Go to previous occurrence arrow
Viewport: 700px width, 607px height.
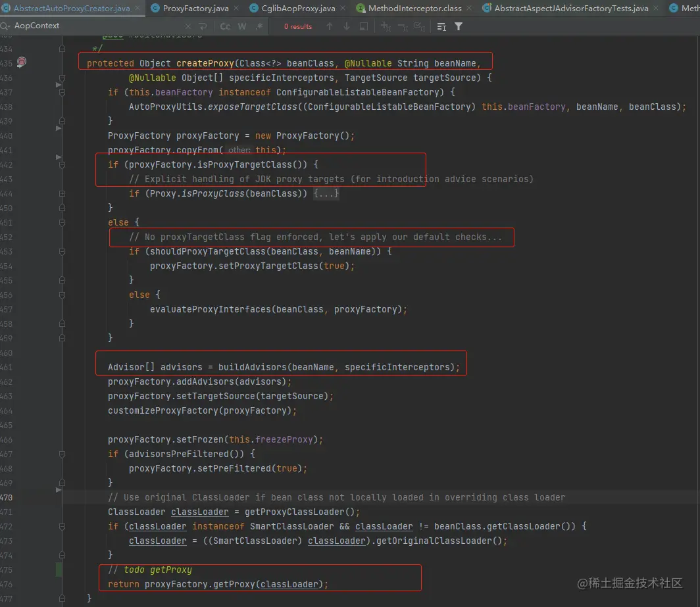[x=330, y=26]
